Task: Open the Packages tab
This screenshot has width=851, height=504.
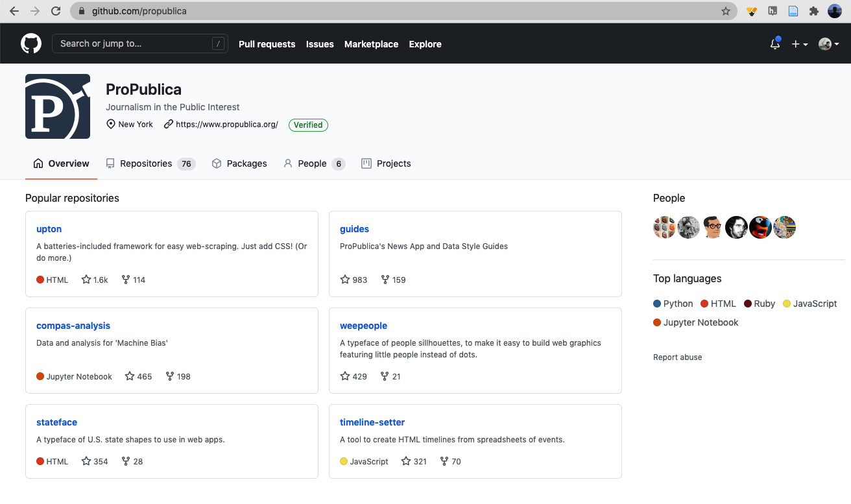Action: coord(239,163)
